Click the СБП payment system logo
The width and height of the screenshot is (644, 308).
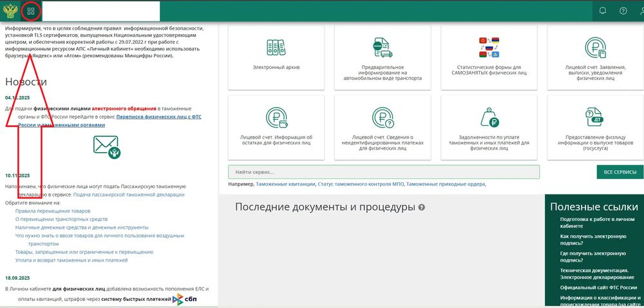pos(185,300)
